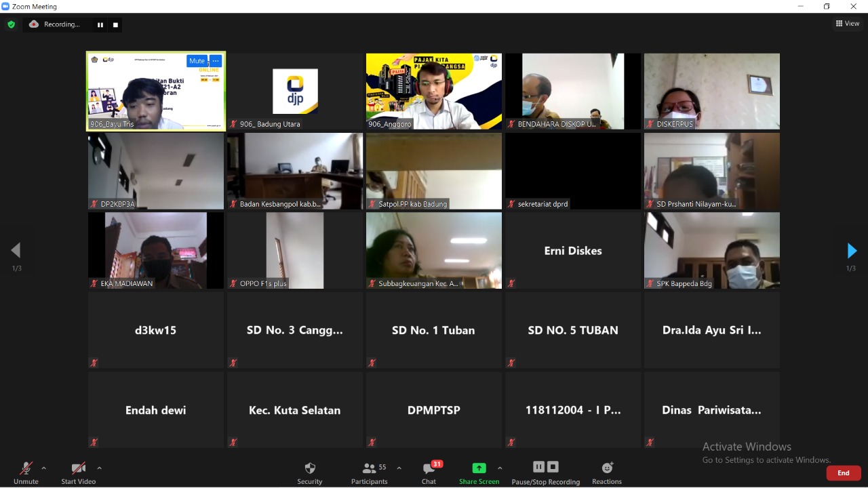The image size is (868, 488).
Task: Unmute the microphone
Action: [26, 472]
